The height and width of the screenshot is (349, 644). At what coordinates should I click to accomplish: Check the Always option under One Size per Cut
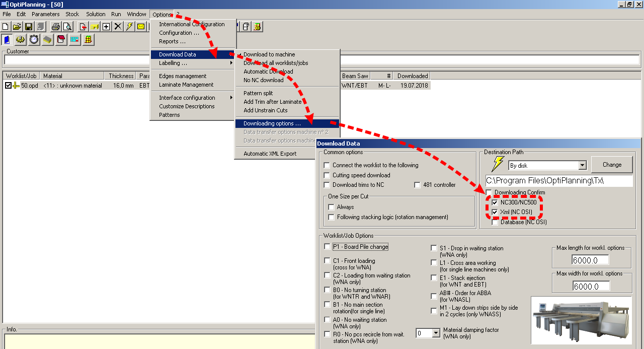tap(331, 207)
